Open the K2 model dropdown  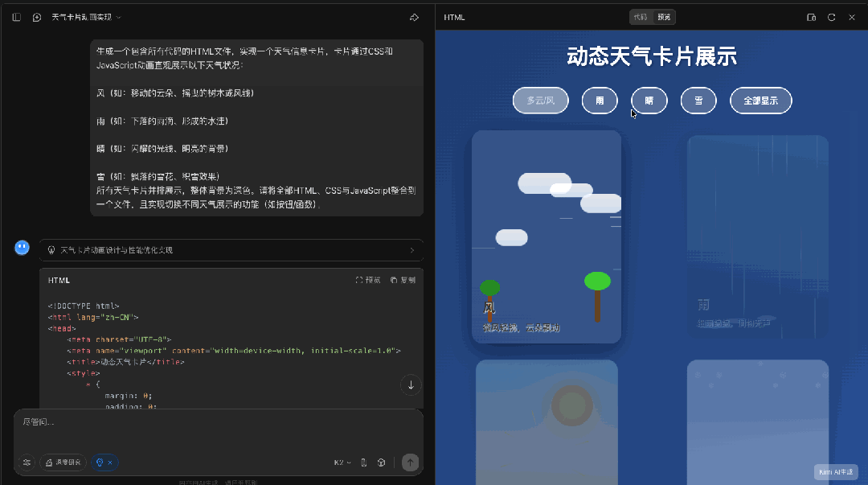coord(342,462)
